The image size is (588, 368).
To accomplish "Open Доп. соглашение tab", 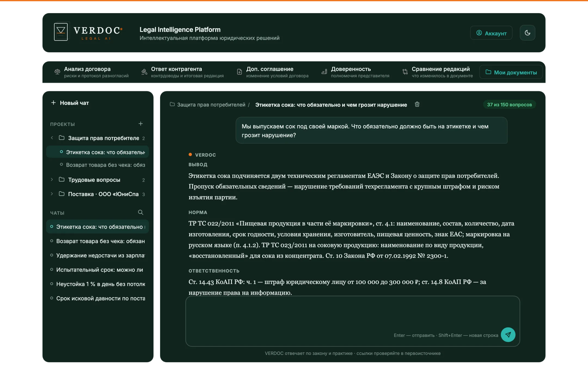I will (x=273, y=72).
